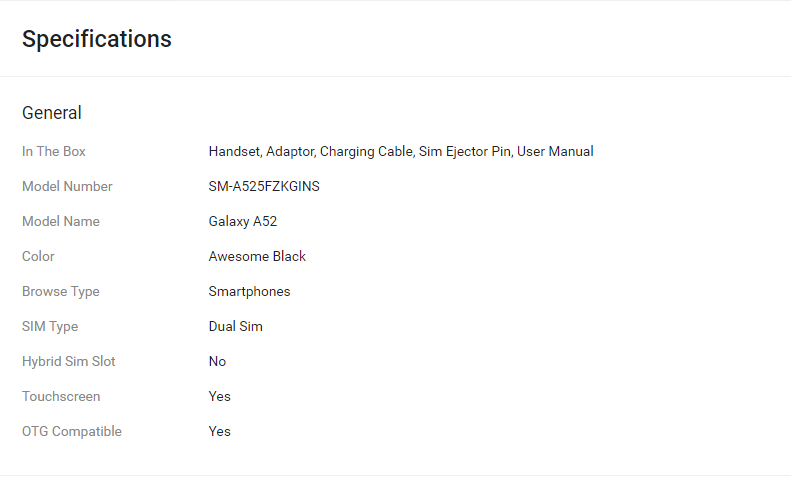Select the box contents text starting with Handset
The height and width of the screenshot is (479, 791).
[x=401, y=151]
